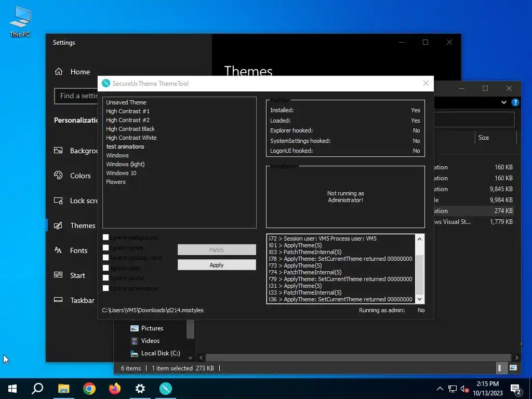Select High Contrast #1 theme
Screen dimensions: 532x399
click(x=128, y=111)
